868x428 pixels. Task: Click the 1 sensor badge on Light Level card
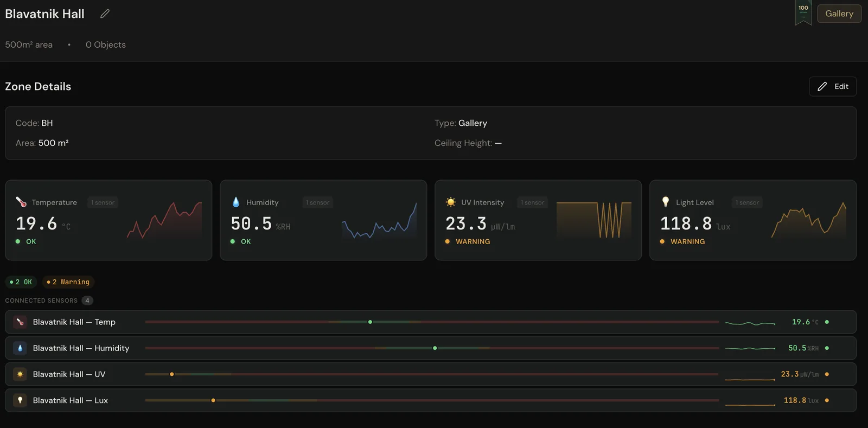coord(747,202)
